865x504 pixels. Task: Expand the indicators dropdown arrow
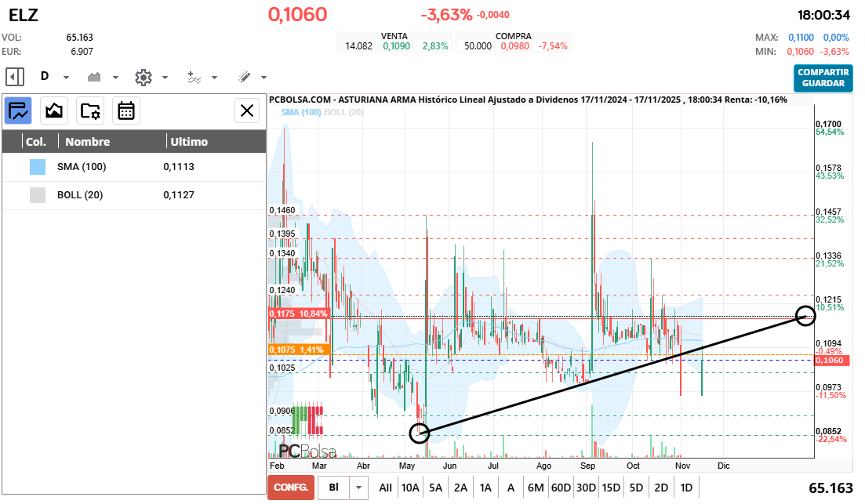pyautogui.click(x=215, y=77)
